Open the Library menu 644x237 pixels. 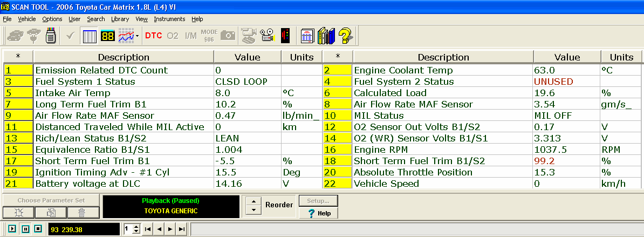pyautogui.click(x=120, y=19)
